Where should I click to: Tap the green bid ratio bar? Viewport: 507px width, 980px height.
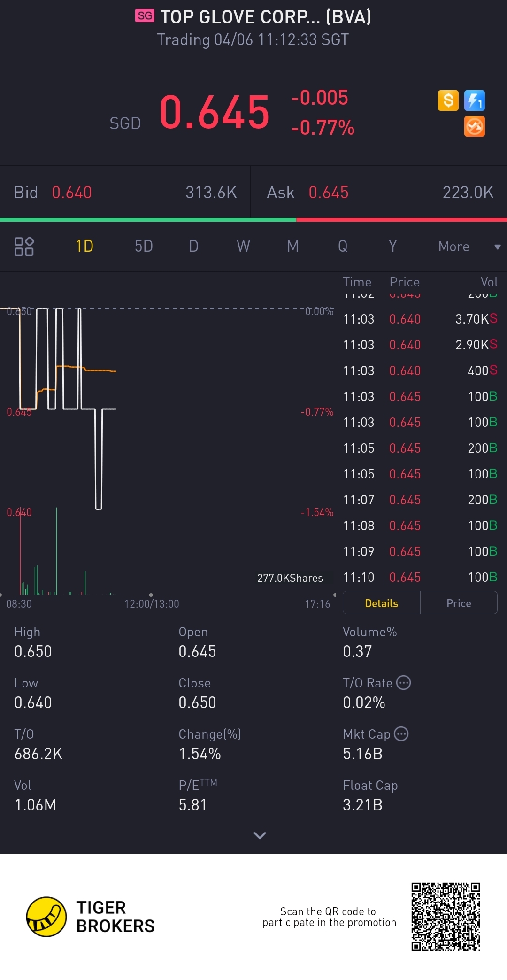click(x=148, y=219)
